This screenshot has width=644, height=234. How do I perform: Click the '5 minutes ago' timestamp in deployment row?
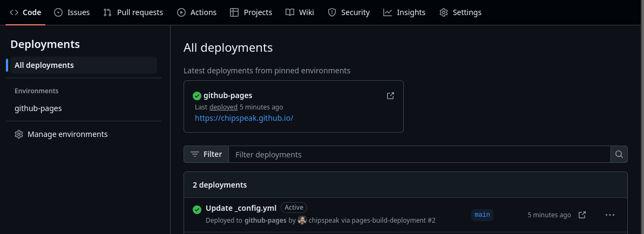(x=549, y=215)
